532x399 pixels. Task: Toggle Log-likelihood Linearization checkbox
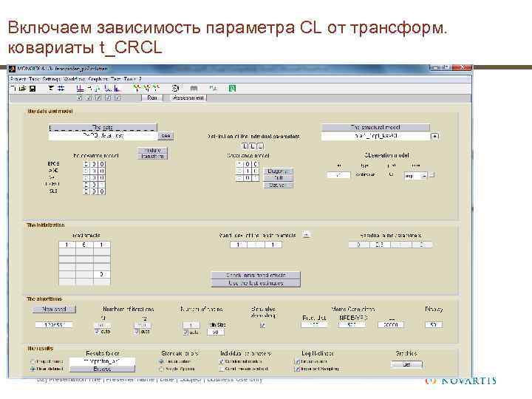pyautogui.click(x=298, y=361)
